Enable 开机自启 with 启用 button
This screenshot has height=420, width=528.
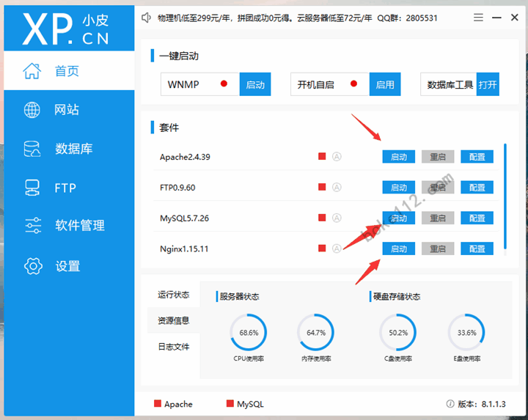point(385,84)
